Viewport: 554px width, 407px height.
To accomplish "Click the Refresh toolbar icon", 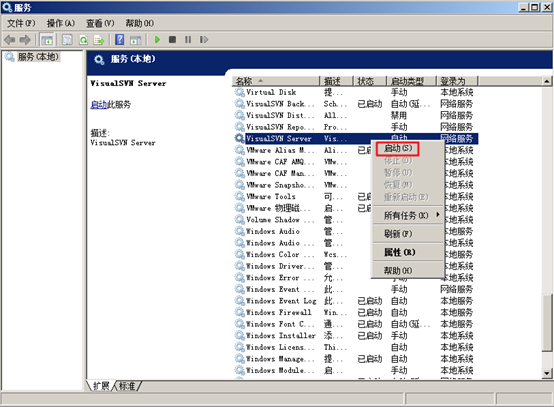I will click(x=84, y=40).
